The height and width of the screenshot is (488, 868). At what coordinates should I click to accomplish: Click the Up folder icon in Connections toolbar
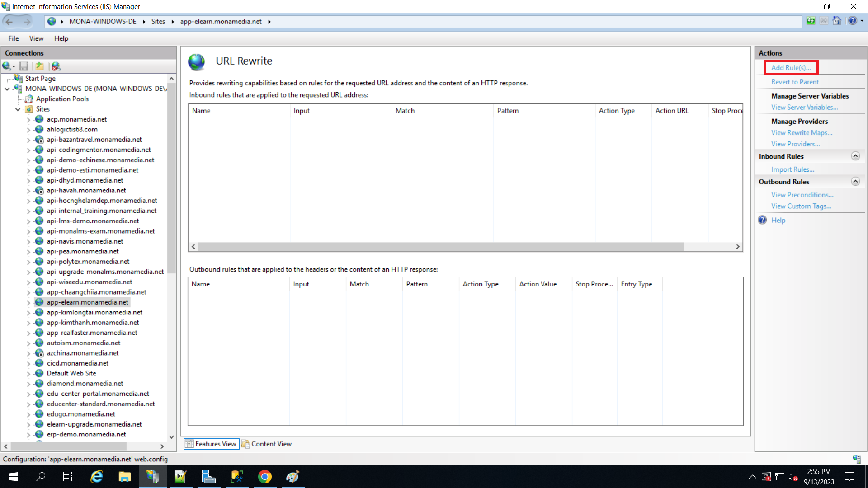pos(40,66)
